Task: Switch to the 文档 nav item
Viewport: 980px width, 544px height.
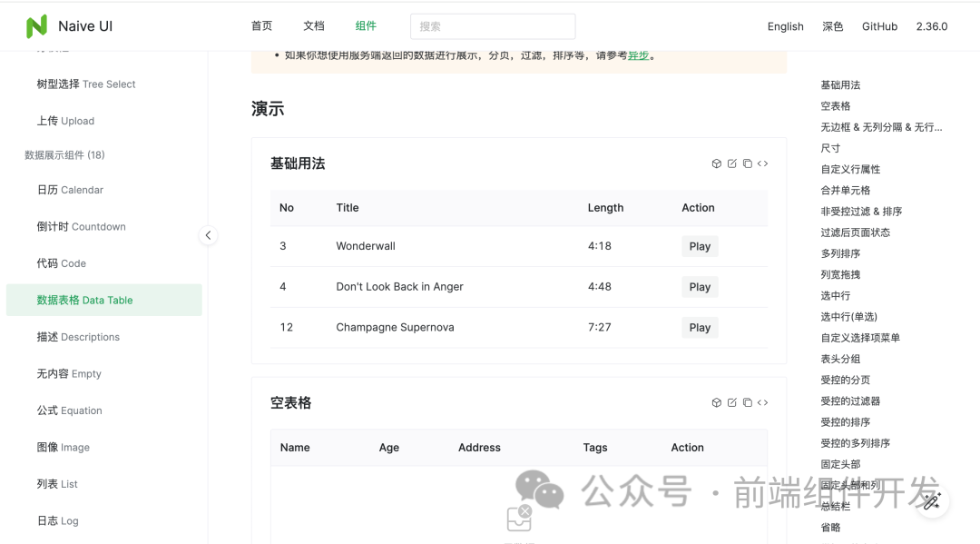Action: click(313, 25)
